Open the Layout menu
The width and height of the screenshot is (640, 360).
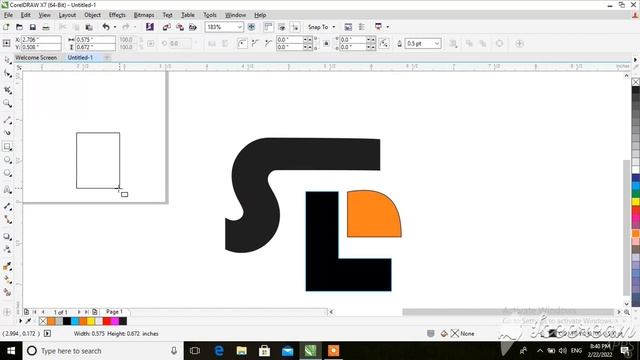tap(67, 15)
